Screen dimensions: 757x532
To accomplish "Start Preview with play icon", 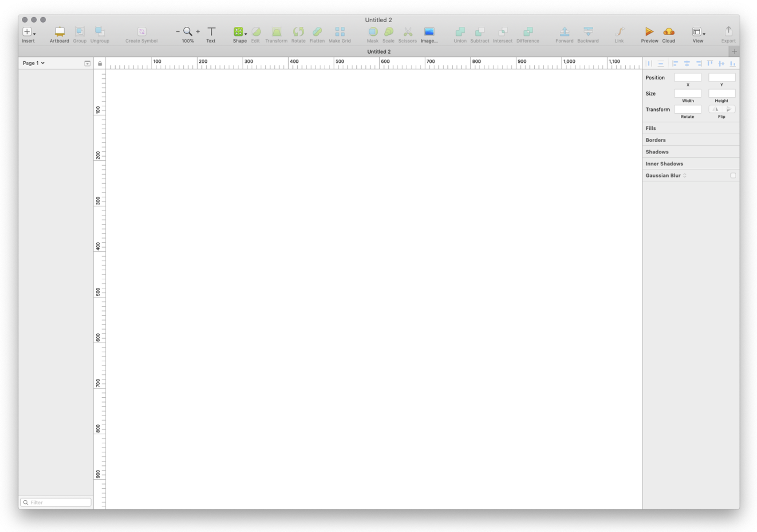I will pos(649,32).
